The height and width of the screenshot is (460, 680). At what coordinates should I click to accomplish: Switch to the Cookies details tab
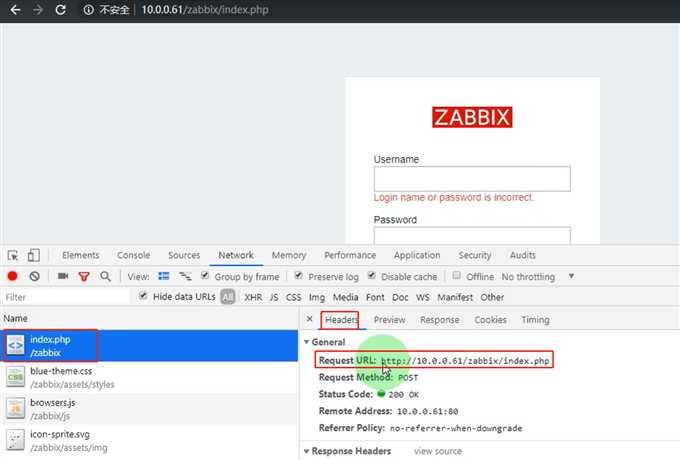coord(490,320)
